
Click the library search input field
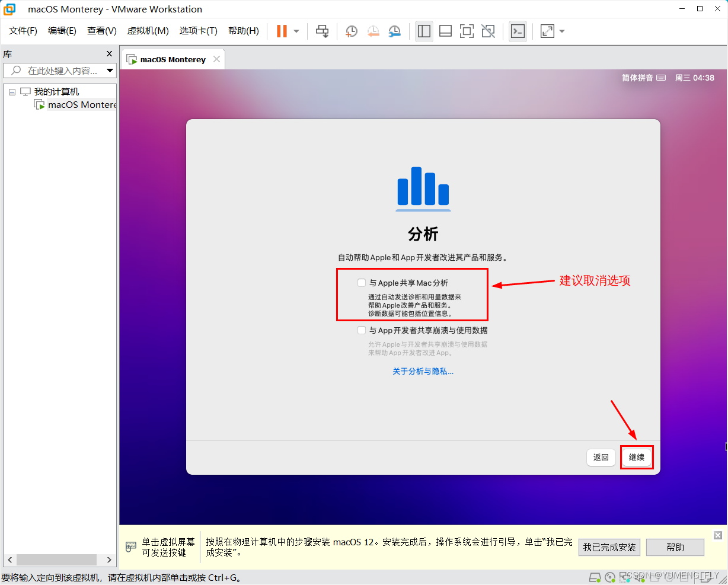tap(55, 71)
